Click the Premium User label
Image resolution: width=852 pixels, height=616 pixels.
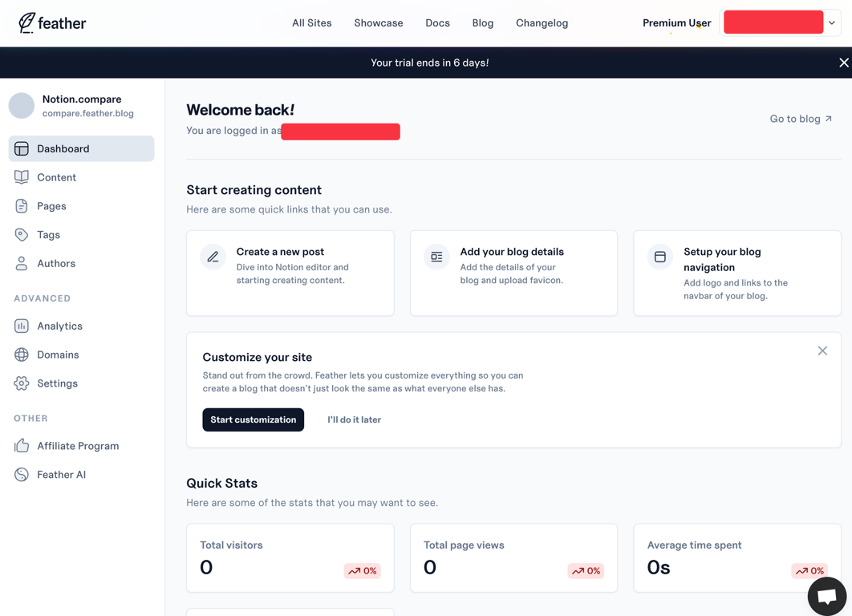pos(676,22)
